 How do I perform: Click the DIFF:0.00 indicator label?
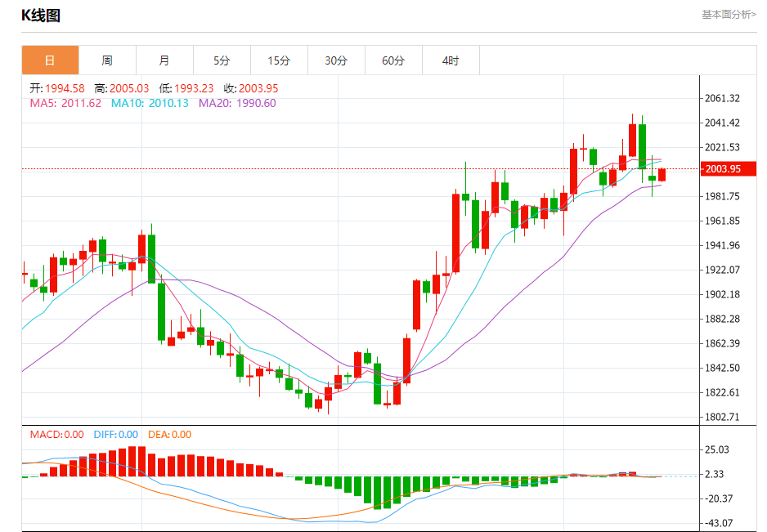pos(116,434)
